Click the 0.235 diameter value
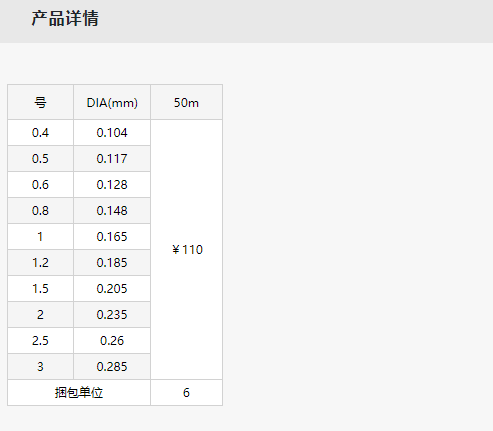Image resolution: width=493 pixels, height=431 pixels. (x=112, y=315)
